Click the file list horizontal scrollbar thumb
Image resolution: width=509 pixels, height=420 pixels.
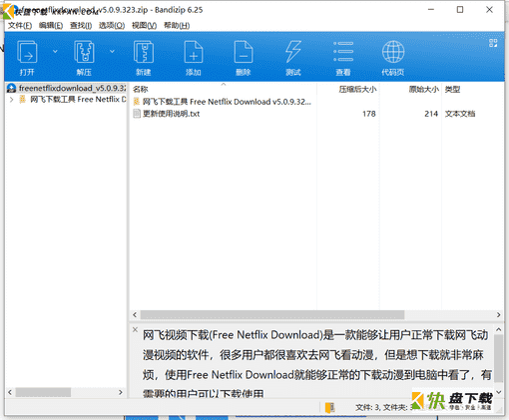[x=272, y=314]
